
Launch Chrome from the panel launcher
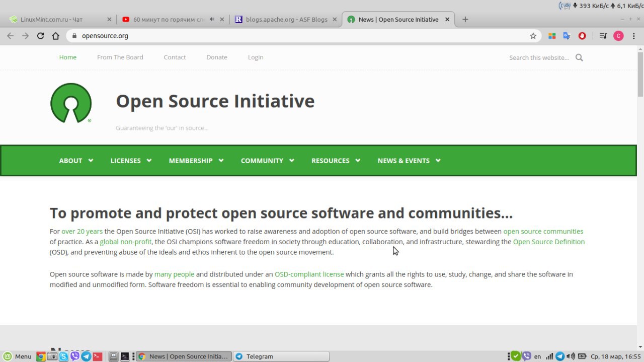[x=41, y=356]
